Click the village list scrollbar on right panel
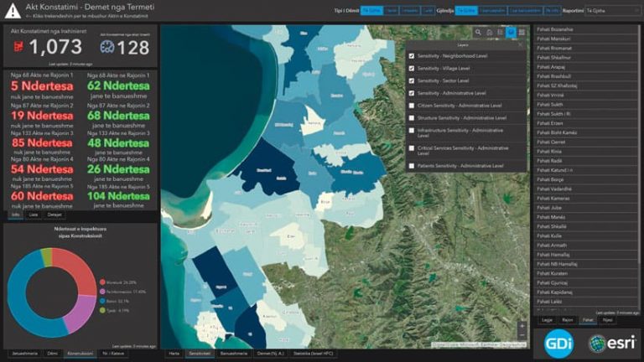Image resolution: width=644 pixels, height=362 pixels. [640, 143]
